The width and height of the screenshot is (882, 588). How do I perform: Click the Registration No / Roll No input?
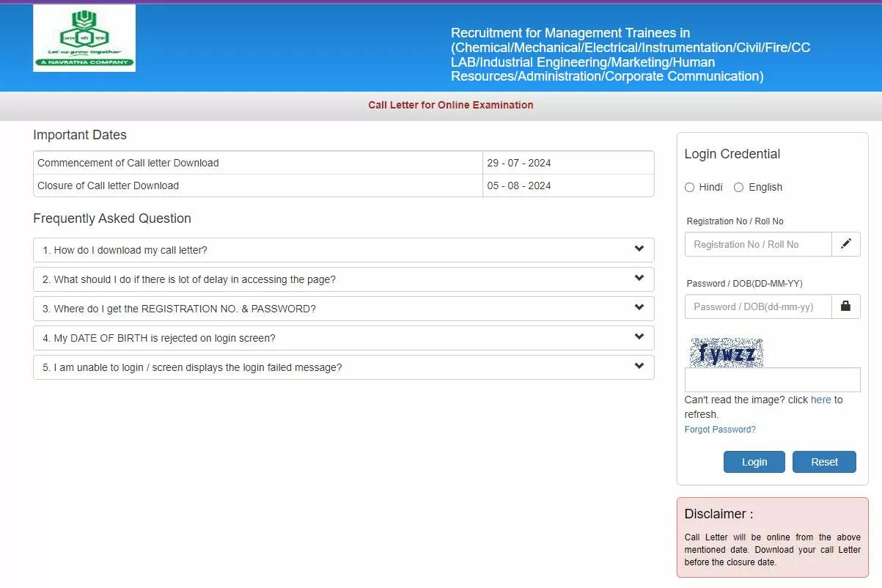tap(757, 244)
